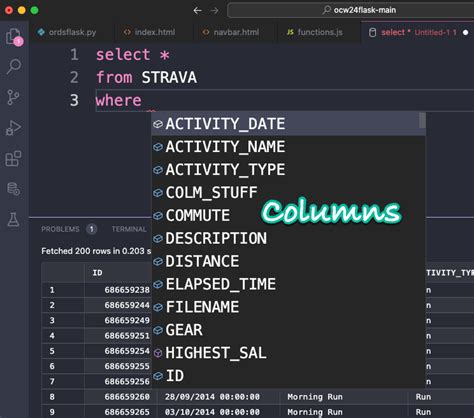474x418 pixels.
Task: Choose HIGHEST_SAL from the suggestions
Action: [288, 353]
